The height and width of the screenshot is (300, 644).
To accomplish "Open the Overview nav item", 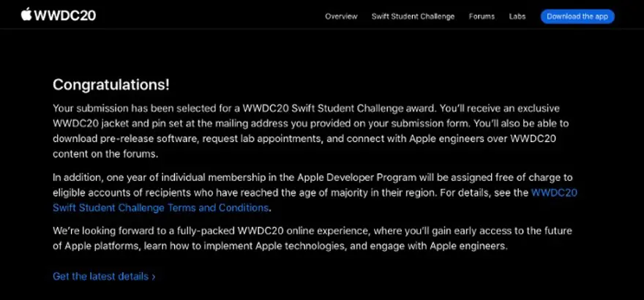I will click(x=341, y=16).
